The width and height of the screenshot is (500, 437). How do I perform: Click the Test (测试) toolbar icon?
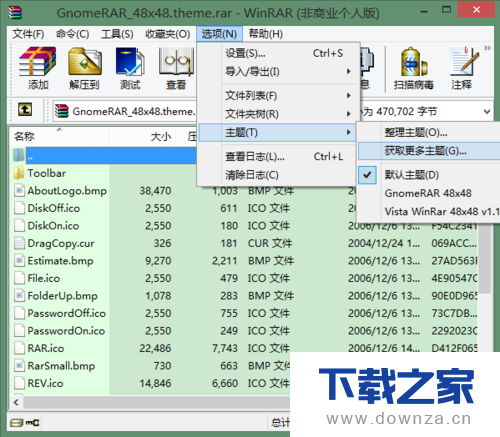[130, 61]
